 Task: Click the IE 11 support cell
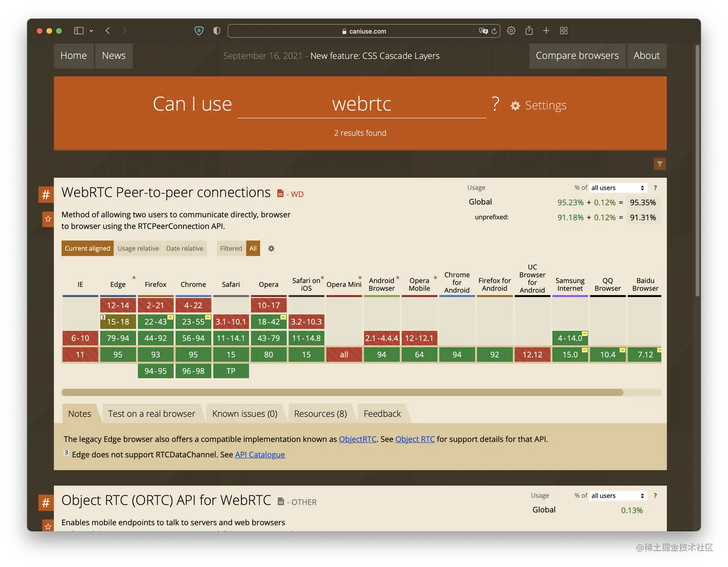pyautogui.click(x=80, y=354)
